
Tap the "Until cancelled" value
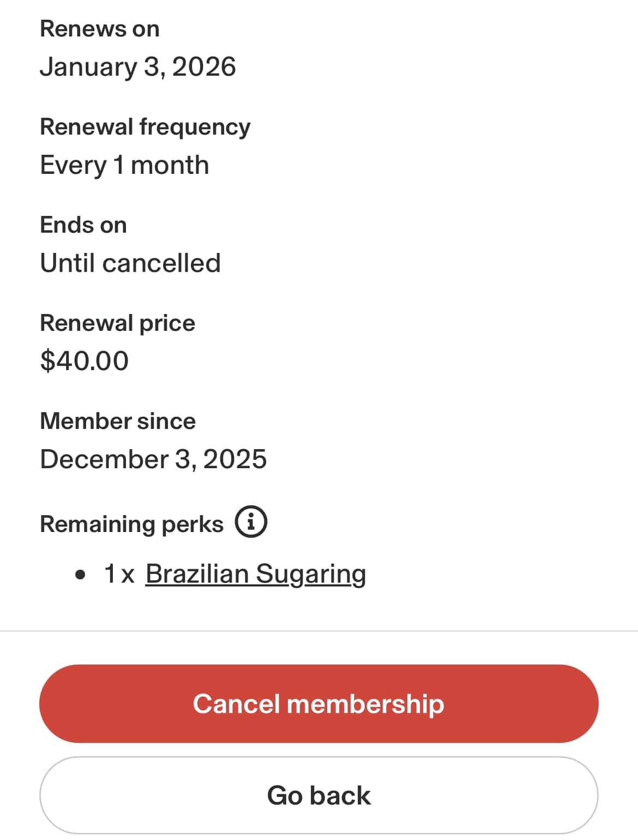point(130,263)
